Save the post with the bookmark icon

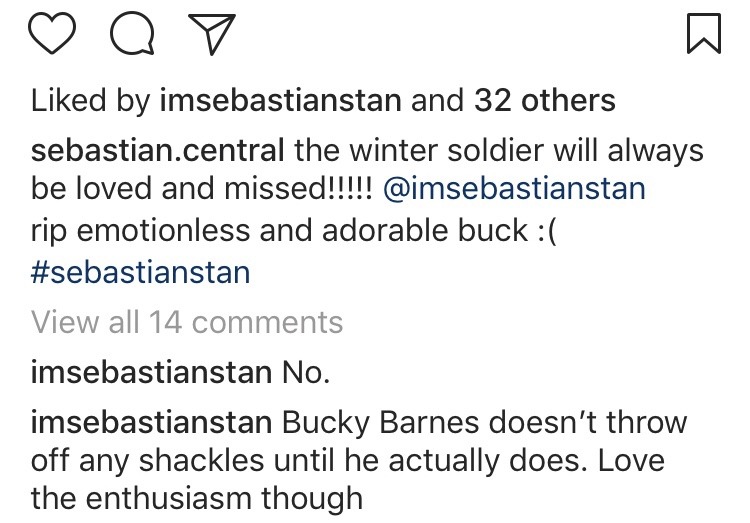(x=704, y=38)
